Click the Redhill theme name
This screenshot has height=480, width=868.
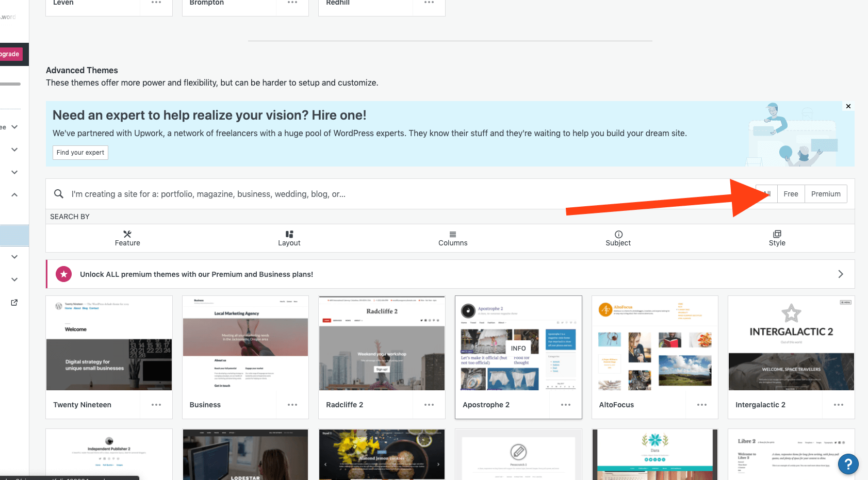(338, 3)
